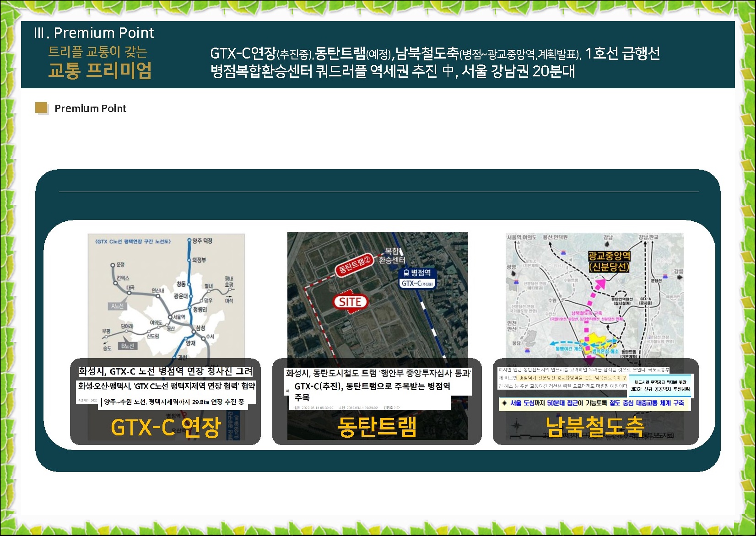Click headline '화성시, 동탄도시철도 트램 행안부 중앙투자심사 통과'

click(x=378, y=373)
